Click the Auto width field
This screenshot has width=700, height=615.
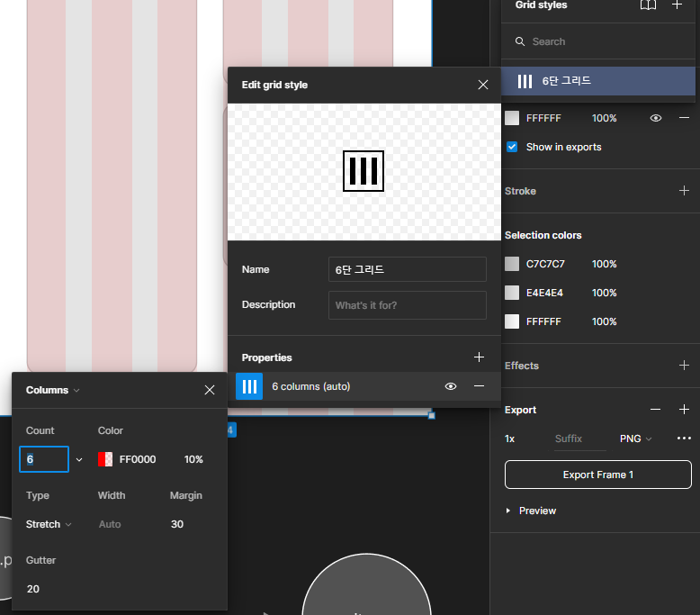[110, 524]
